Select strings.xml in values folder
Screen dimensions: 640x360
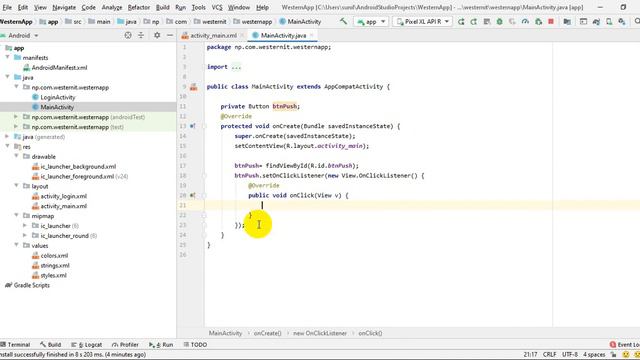(x=55, y=265)
